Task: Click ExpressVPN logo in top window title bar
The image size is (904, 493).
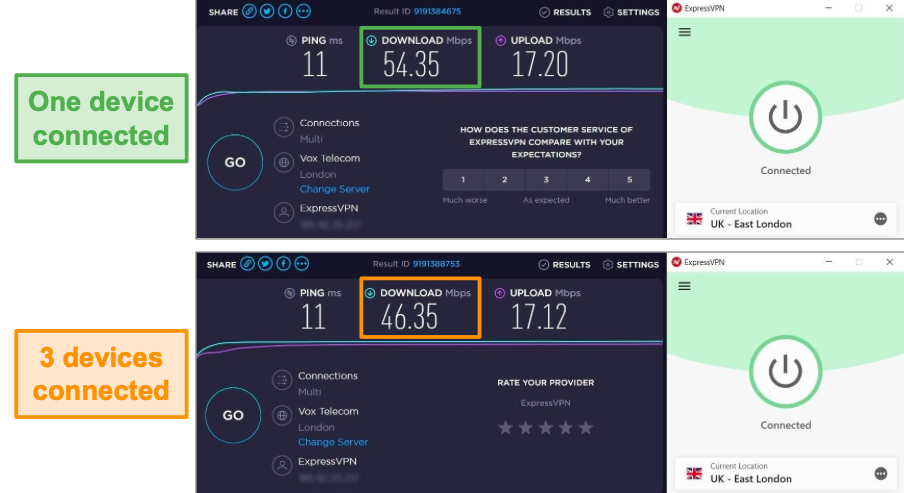Action: [x=677, y=8]
